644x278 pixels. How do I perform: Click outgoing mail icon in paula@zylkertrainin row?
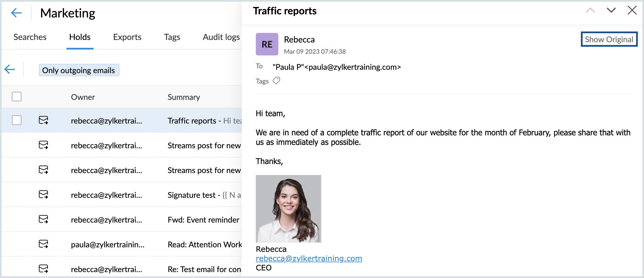(x=43, y=244)
